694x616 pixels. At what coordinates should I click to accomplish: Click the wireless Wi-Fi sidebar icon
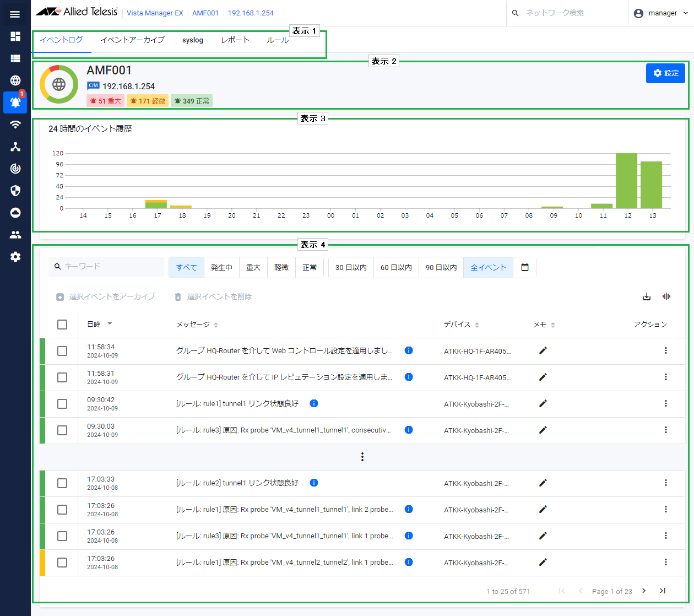click(15, 125)
